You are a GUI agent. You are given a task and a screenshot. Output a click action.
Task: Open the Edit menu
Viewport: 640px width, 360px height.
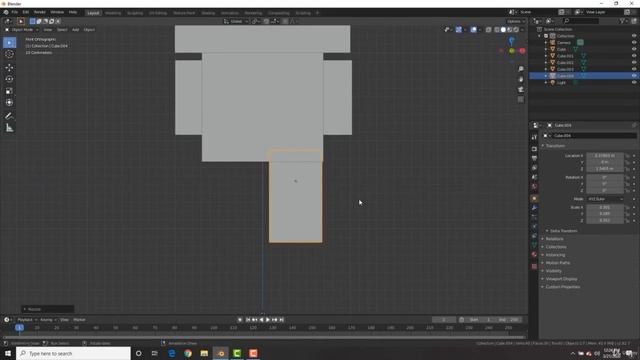click(26, 12)
